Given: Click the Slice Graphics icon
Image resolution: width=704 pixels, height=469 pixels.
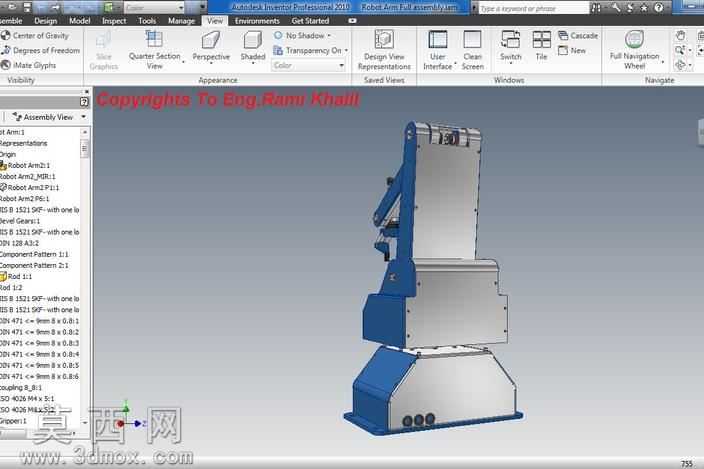Looking at the screenshot, I should 103,40.
